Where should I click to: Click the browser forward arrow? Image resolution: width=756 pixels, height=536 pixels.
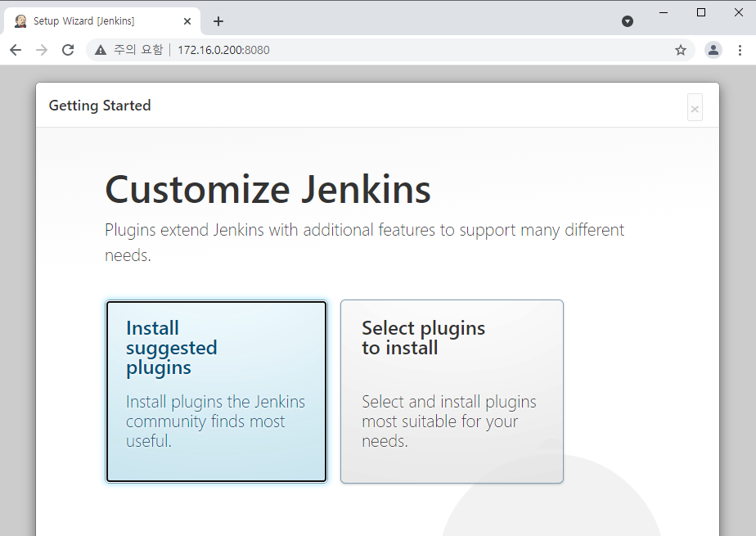42,50
